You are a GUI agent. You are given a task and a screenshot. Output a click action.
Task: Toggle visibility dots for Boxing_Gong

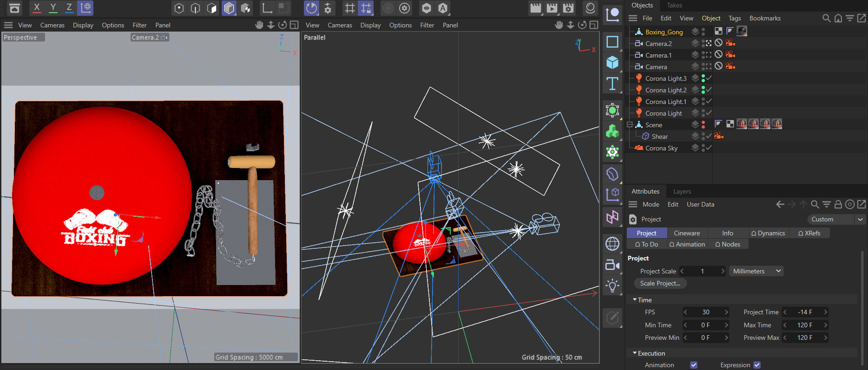click(703, 32)
